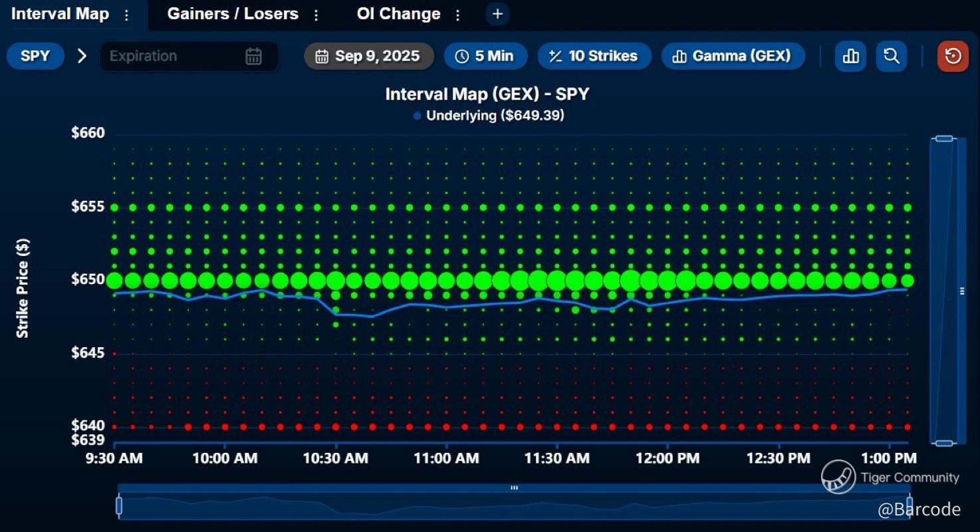
Task: Click the top handle of the vertical range slider
Action: click(944, 138)
